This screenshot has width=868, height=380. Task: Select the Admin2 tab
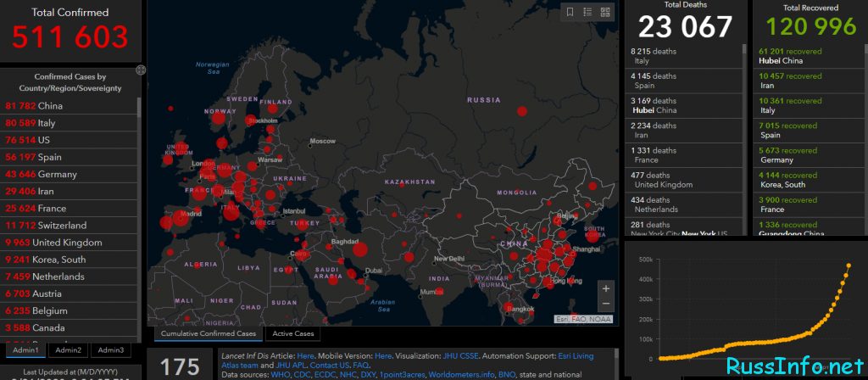69,350
